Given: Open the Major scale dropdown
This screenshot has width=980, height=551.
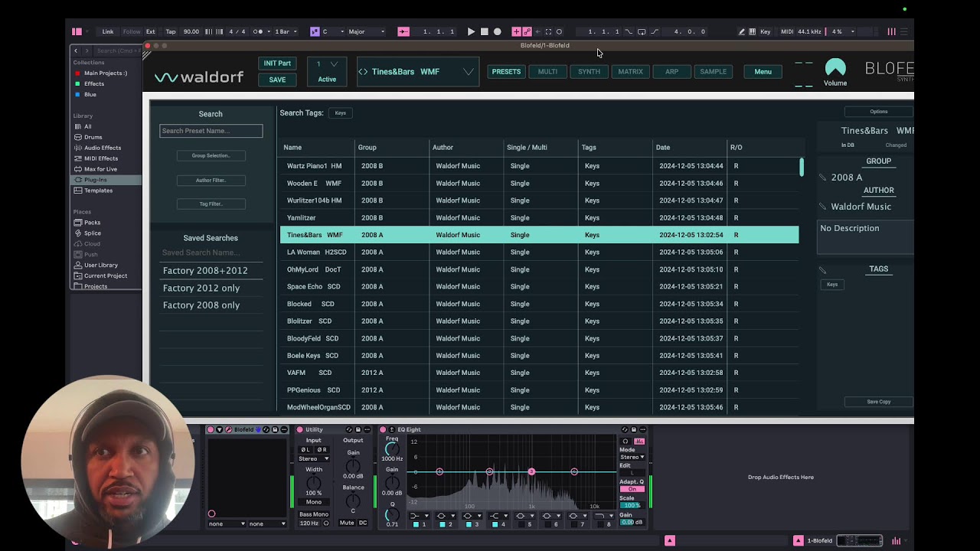Looking at the screenshot, I should [367, 31].
